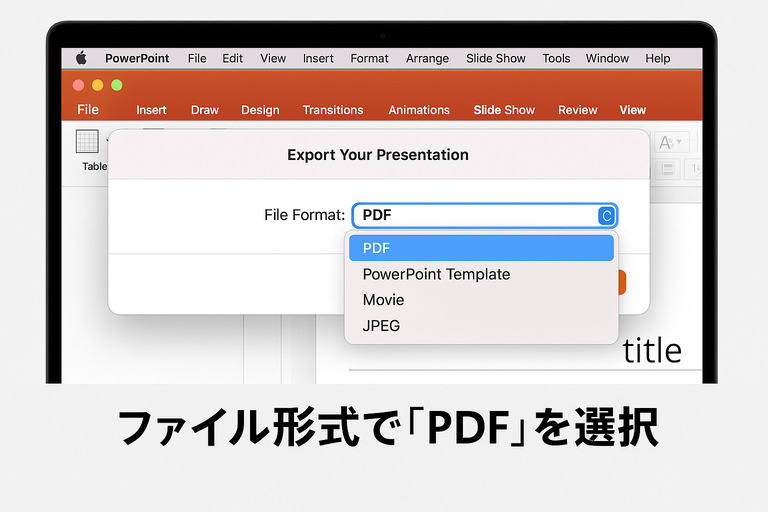
Task: Switch to the Review ribbon tab
Action: click(577, 110)
